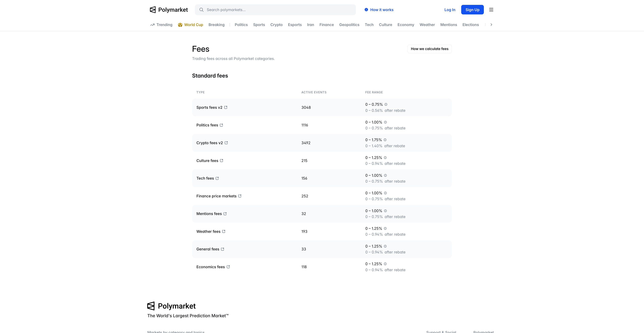Click info icon next to Politics 0 – 1.00% fee
This screenshot has width=644, height=333.
pos(385,122)
